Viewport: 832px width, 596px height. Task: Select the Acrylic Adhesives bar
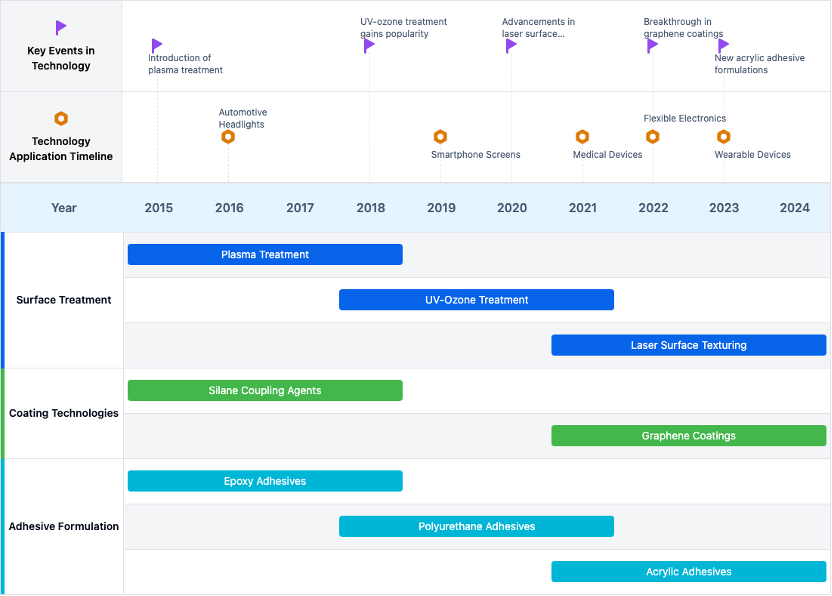point(688,572)
